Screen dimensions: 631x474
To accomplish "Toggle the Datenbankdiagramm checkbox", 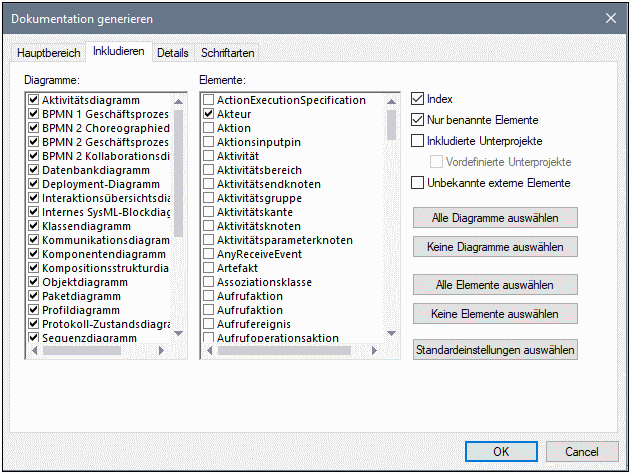I will [x=35, y=171].
